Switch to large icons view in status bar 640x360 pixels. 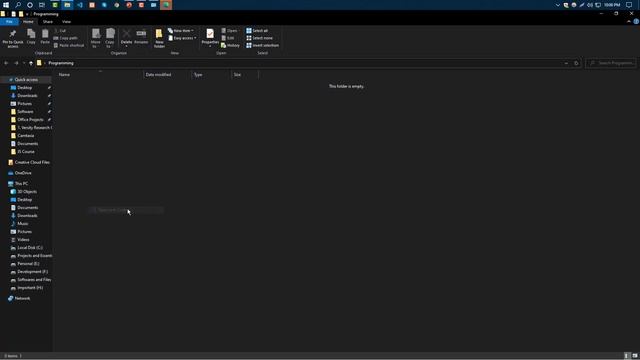click(x=635, y=356)
